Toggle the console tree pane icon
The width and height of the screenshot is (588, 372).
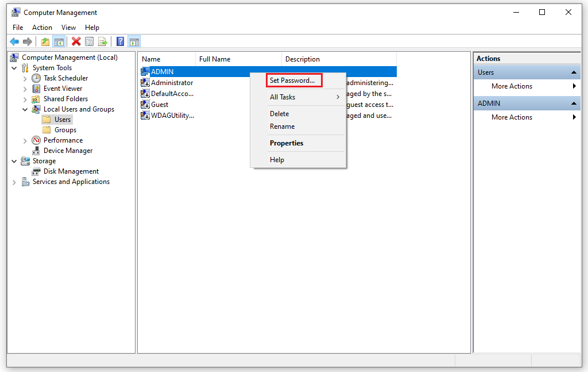(59, 41)
